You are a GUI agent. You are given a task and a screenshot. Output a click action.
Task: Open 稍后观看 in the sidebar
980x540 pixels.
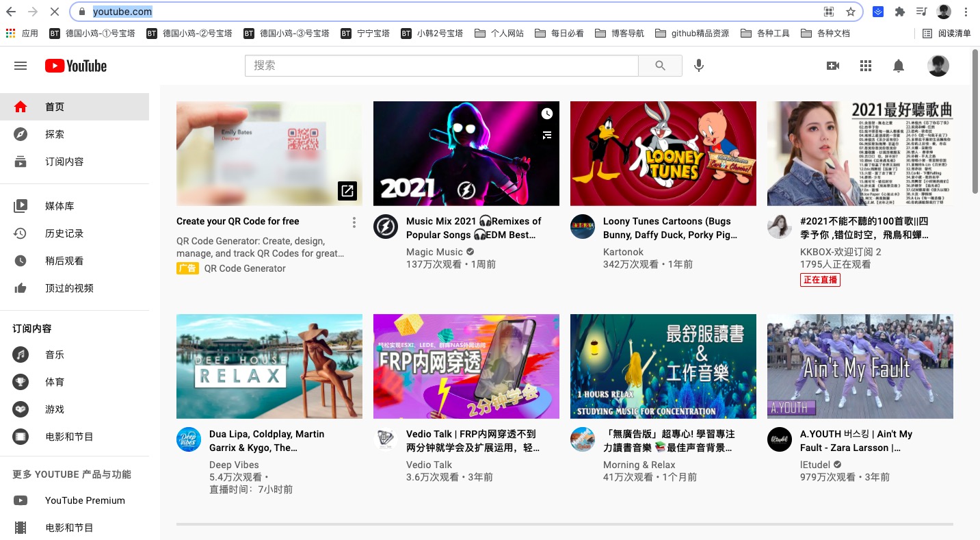75,261
